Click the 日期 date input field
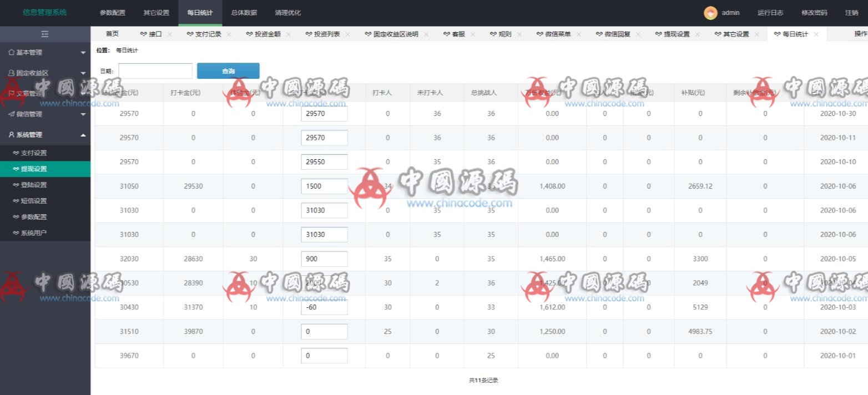This screenshot has width=868, height=395. pos(155,71)
